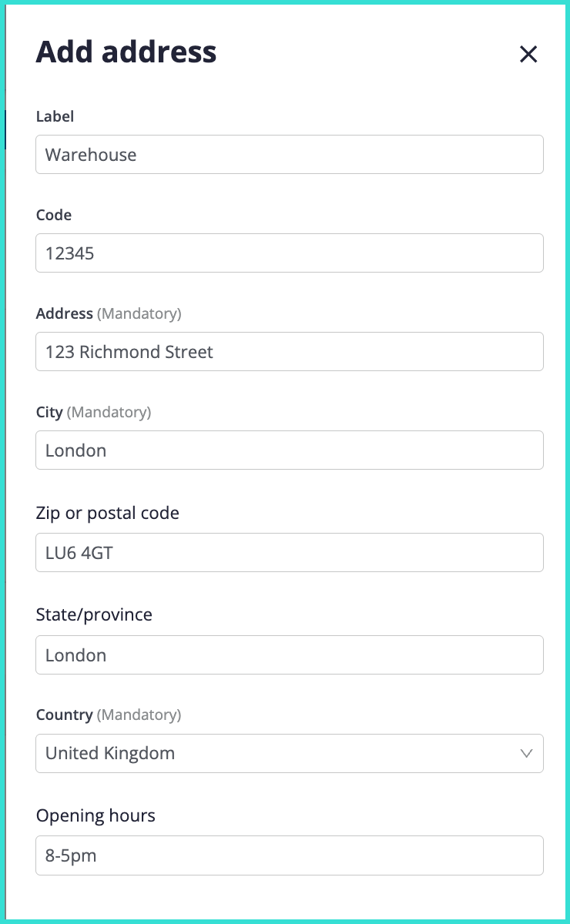570x924 pixels.
Task: Focus the Code field showing 12345
Action: [x=289, y=253]
